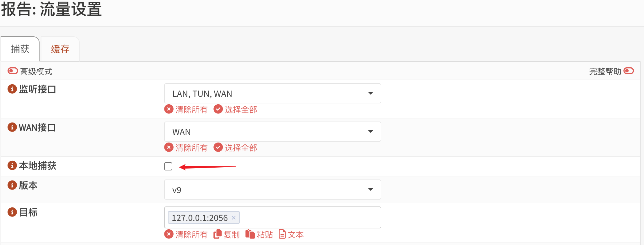Click info icon beside 版本 label
This screenshot has height=245, width=644.
pyautogui.click(x=12, y=185)
